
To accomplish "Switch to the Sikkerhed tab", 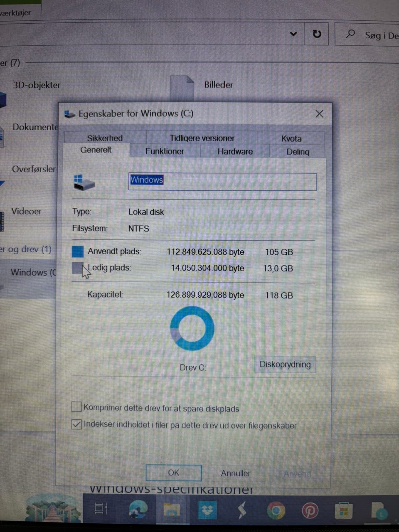I will pyautogui.click(x=105, y=138).
